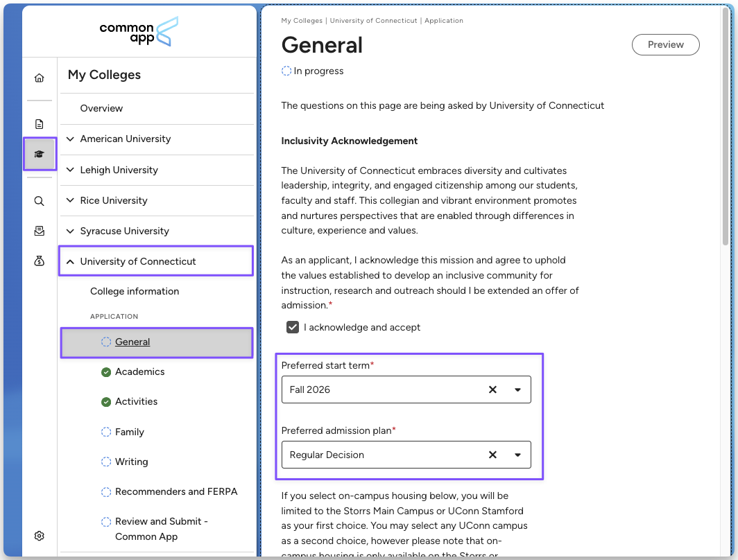Open the settings gear icon
This screenshot has width=738, height=560.
(39, 536)
